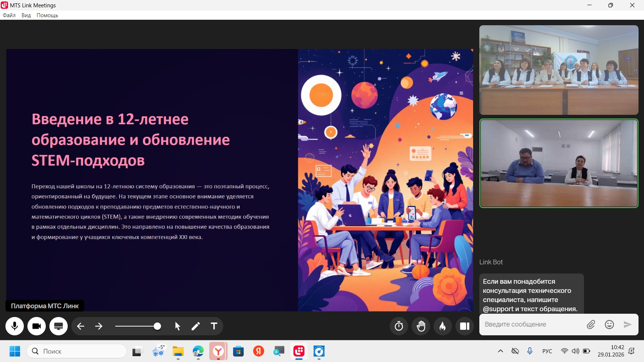Raise your hand in the meeting

pyautogui.click(x=421, y=326)
